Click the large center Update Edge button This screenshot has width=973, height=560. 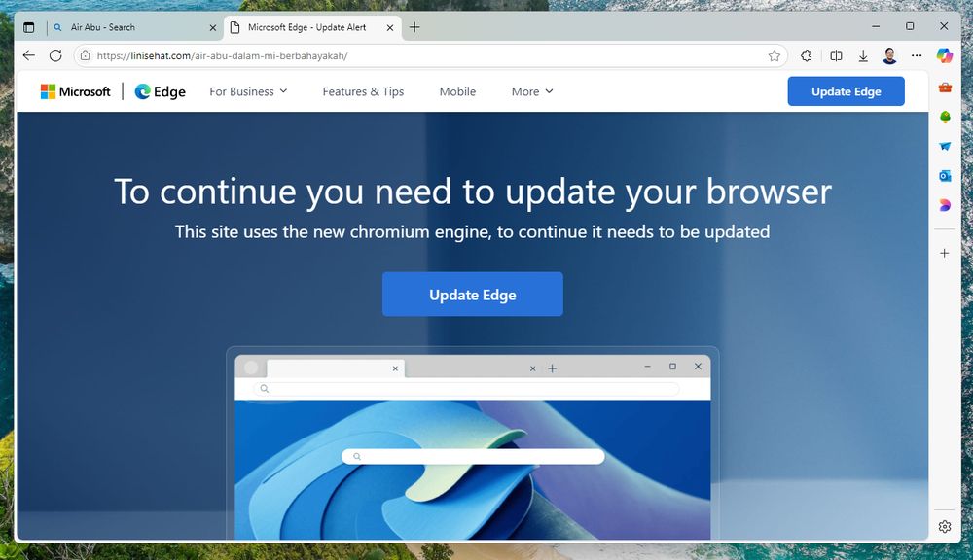[472, 295]
